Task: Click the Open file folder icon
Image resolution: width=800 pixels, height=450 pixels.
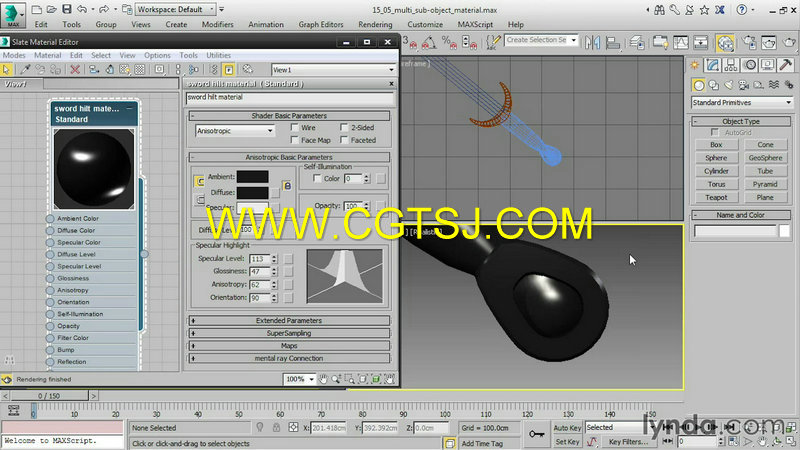Action: [52, 9]
